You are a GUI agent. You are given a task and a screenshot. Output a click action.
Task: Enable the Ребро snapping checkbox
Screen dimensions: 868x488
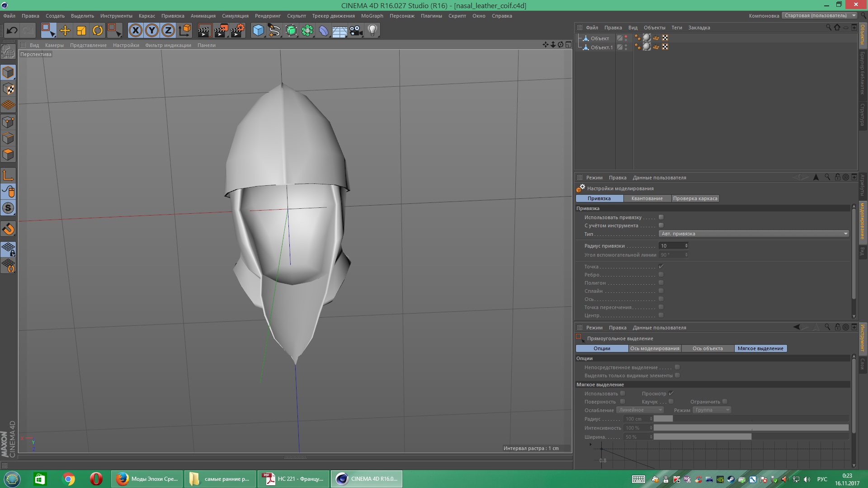click(x=661, y=275)
